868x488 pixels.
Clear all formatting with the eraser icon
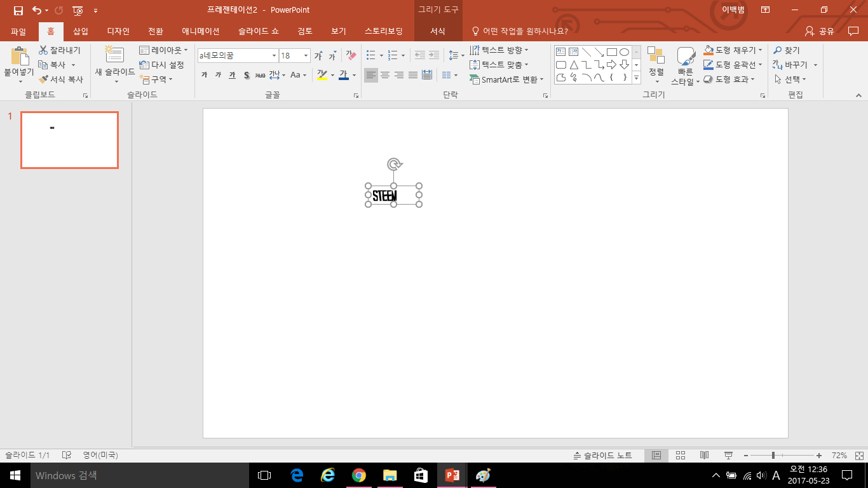[351, 56]
